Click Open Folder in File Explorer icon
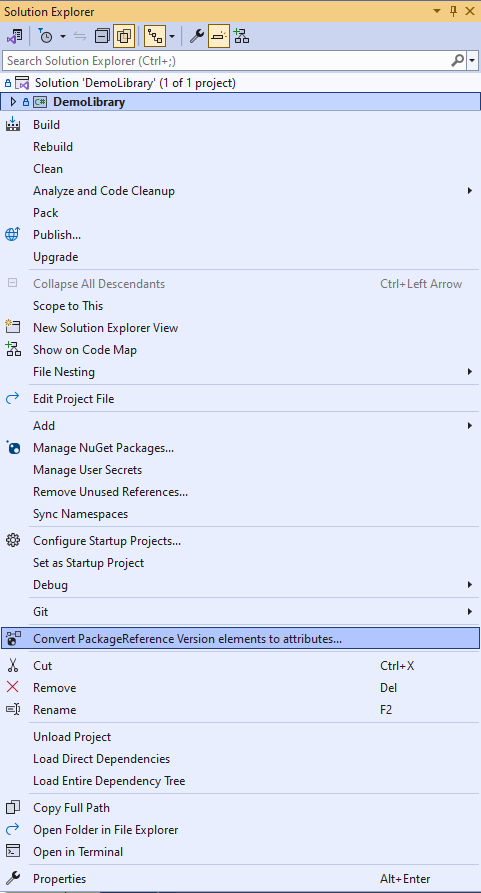The image size is (481, 893). [x=13, y=829]
